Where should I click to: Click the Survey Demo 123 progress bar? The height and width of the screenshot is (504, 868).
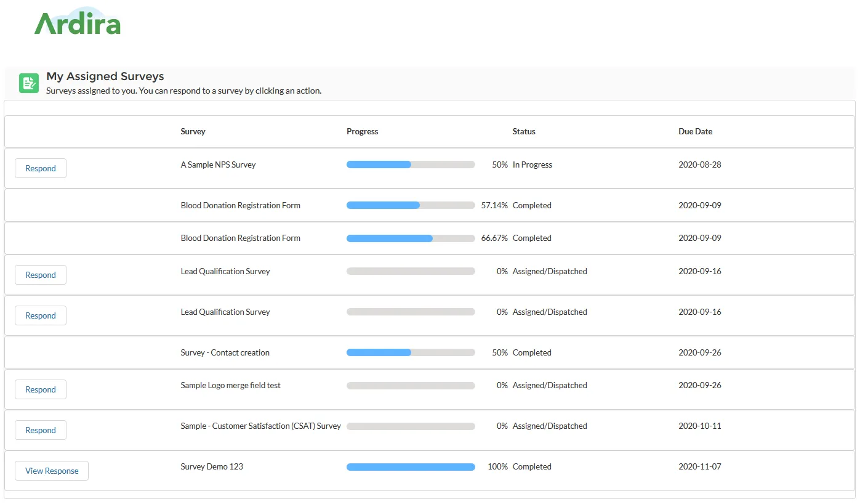411,467
